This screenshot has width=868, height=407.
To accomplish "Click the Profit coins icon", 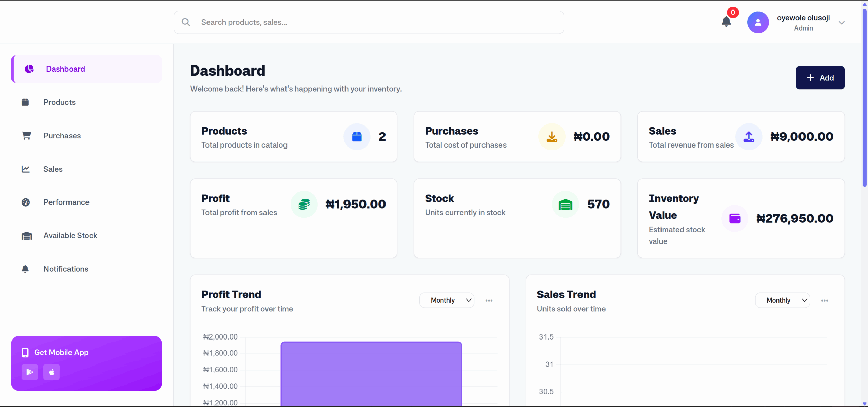I will click(x=304, y=204).
